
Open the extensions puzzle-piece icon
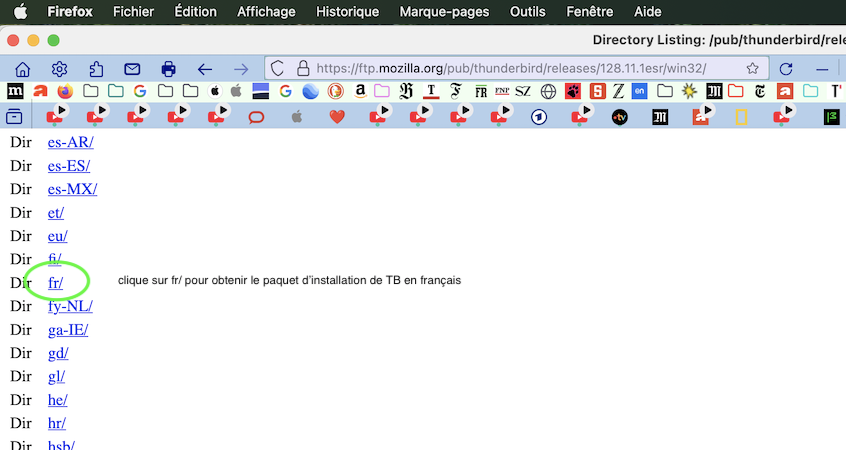click(x=96, y=69)
